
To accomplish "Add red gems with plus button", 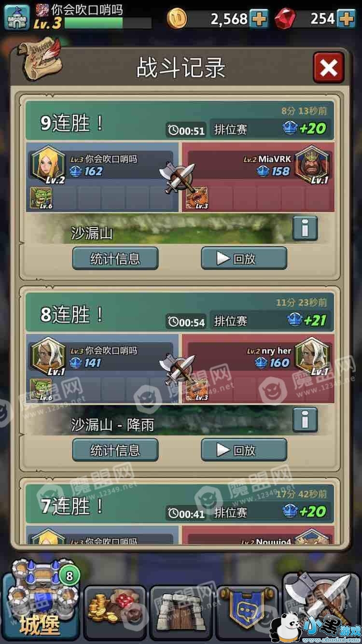I will pyautogui.click(x=346, y=19).
